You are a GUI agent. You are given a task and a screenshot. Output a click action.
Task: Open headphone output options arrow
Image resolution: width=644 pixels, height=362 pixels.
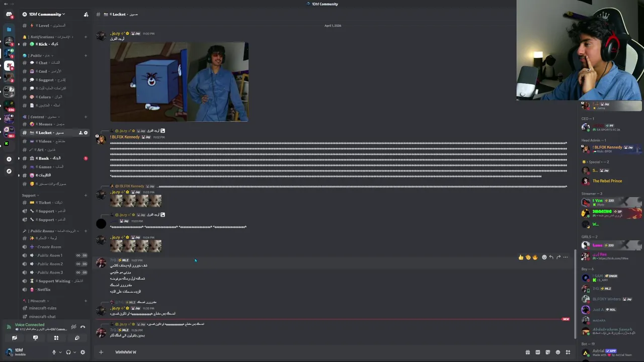point(74,352)
